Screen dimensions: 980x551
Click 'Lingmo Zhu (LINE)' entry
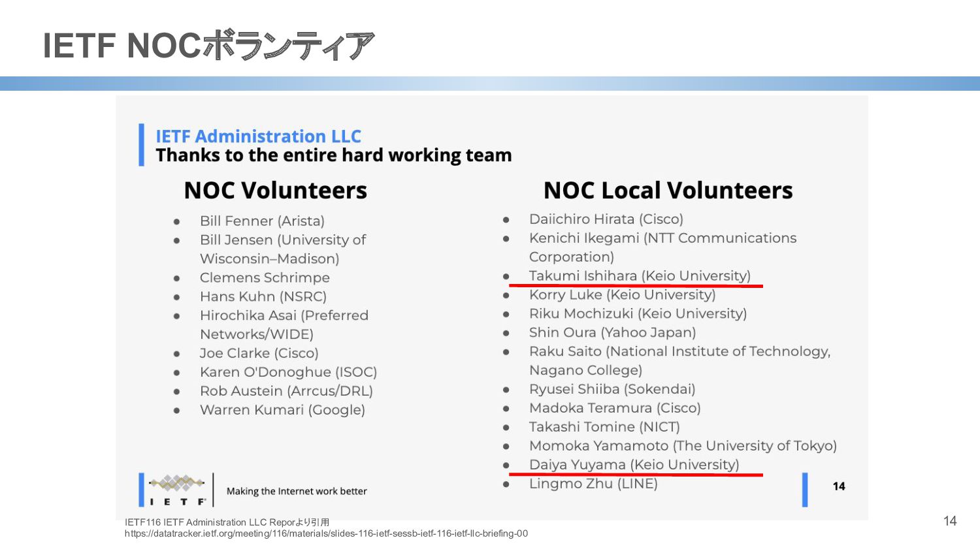[593, 484]
